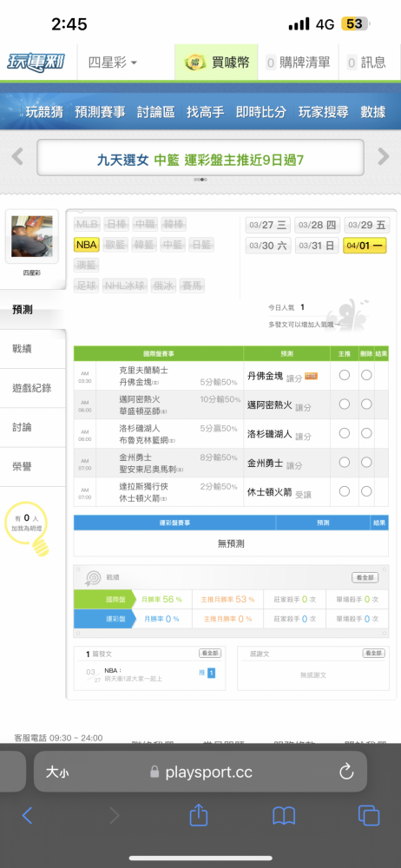Choose date 03/28 四
This screenshot has height=868, width=401.
click(317, 225)
